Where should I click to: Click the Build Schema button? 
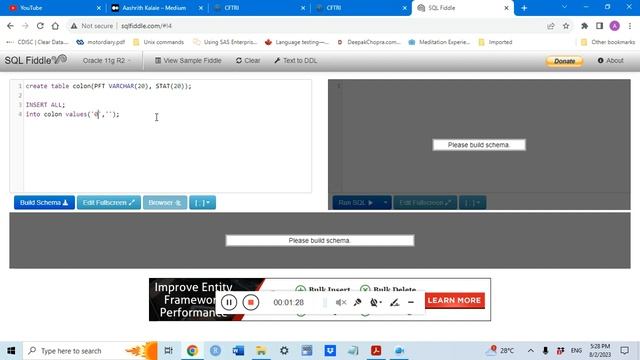tap(44, 202)
